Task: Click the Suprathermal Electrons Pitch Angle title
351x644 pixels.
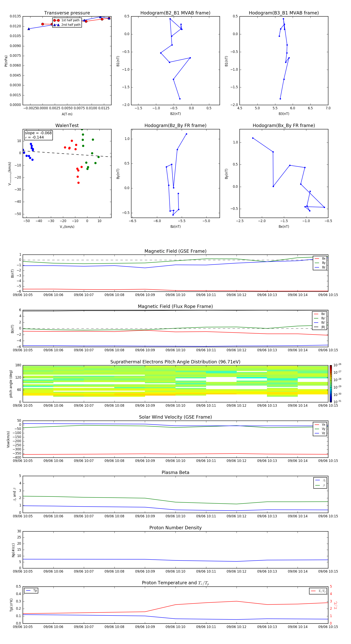Action: point(175,362)
